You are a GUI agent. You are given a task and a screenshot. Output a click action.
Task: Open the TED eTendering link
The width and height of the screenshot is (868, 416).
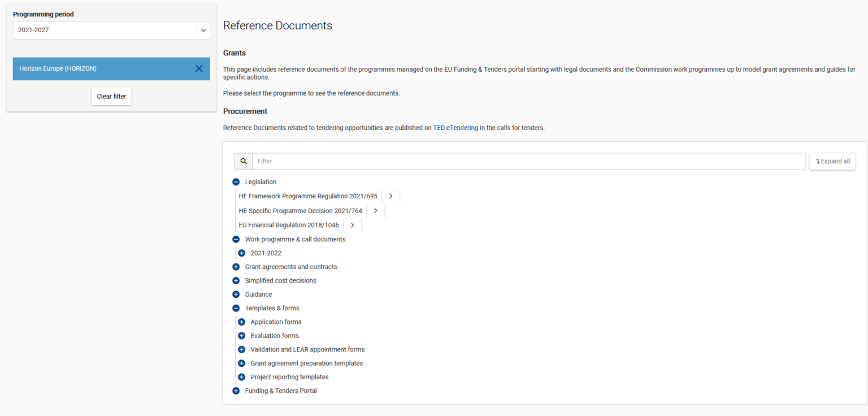pyautogui.click(x=455, y=127)
